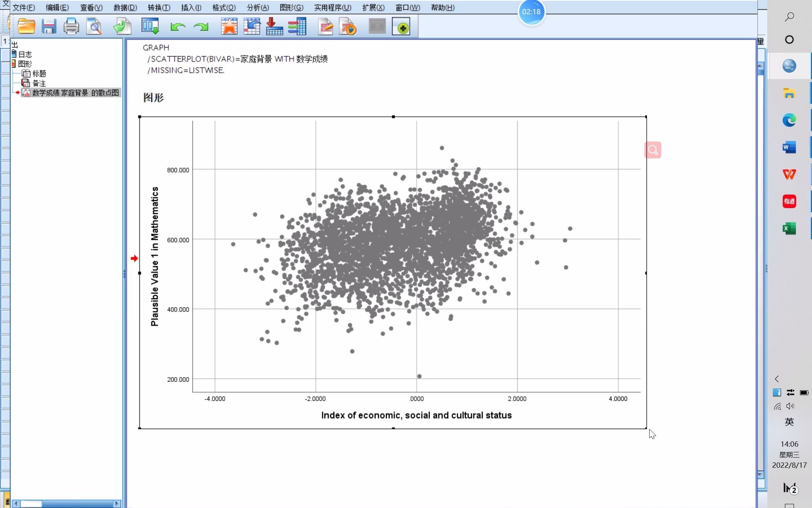
Task: Click the green Undo arrow
Action: [177, 27]
